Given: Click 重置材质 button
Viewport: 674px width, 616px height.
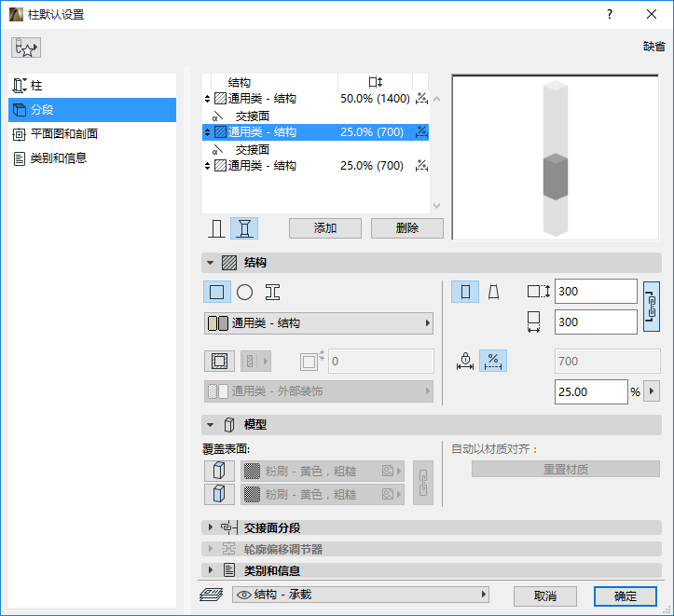Looking at the screenshot, I should 566,469.
